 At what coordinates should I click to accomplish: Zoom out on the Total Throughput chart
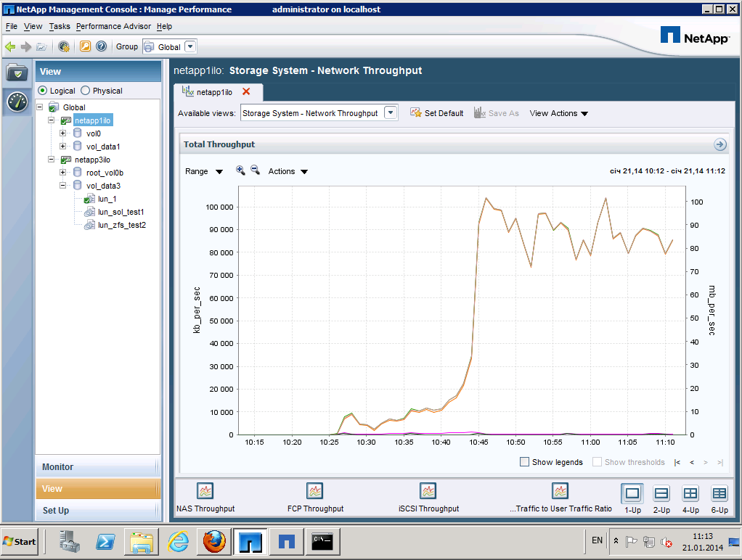click(x=255, y=170)
